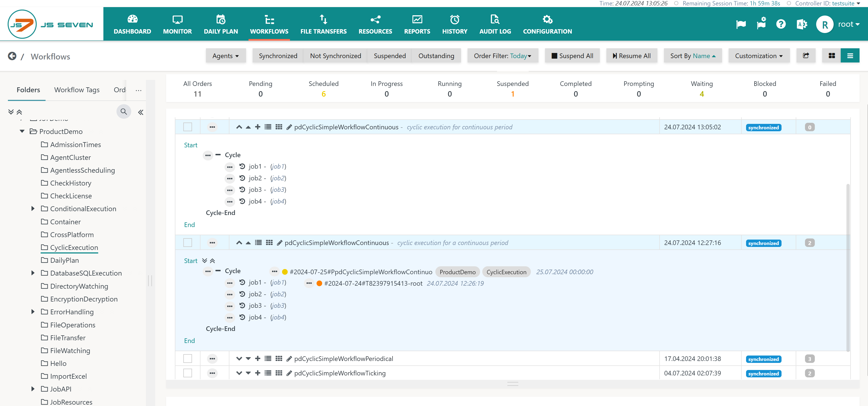Search folders with magnifier icon
Image resolution: width=868 pixels, height=406 pixels.
click(x=124, y=112)
